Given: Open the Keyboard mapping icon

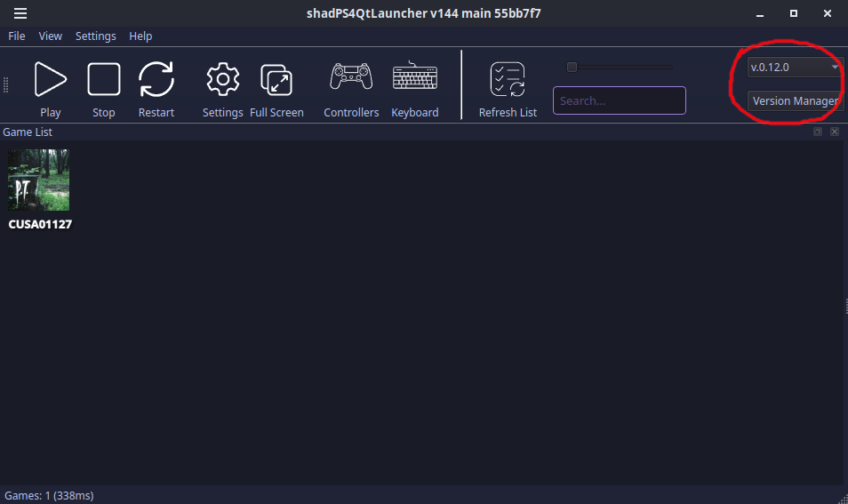Looking at the screenshot, I should (x=415, y=76).
